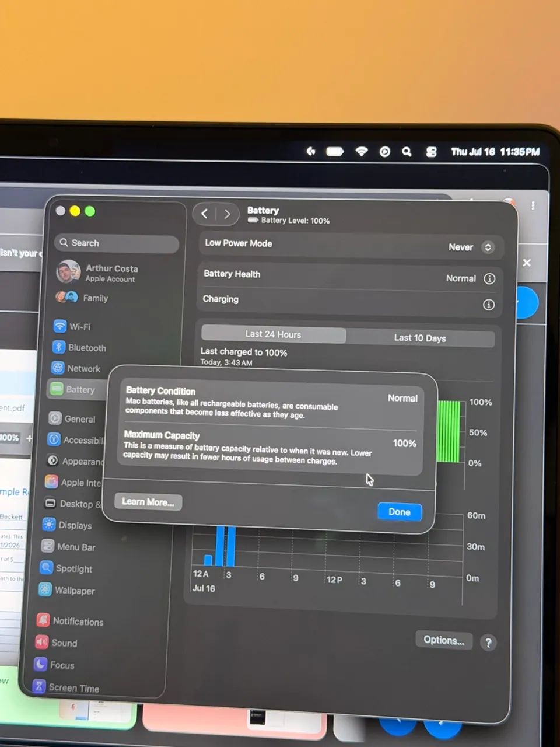Show info for Charging row
The image size is (560, 747).
[x=489, y=305]
